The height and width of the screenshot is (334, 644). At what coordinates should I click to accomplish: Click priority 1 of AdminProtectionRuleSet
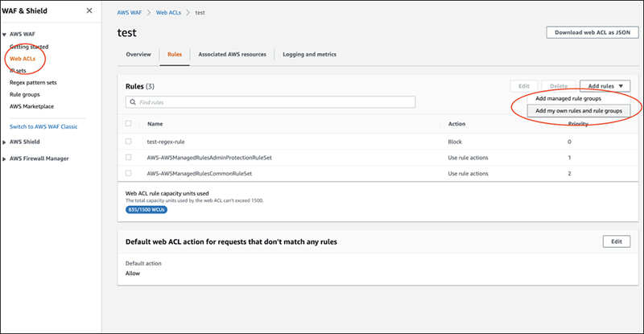569,158
